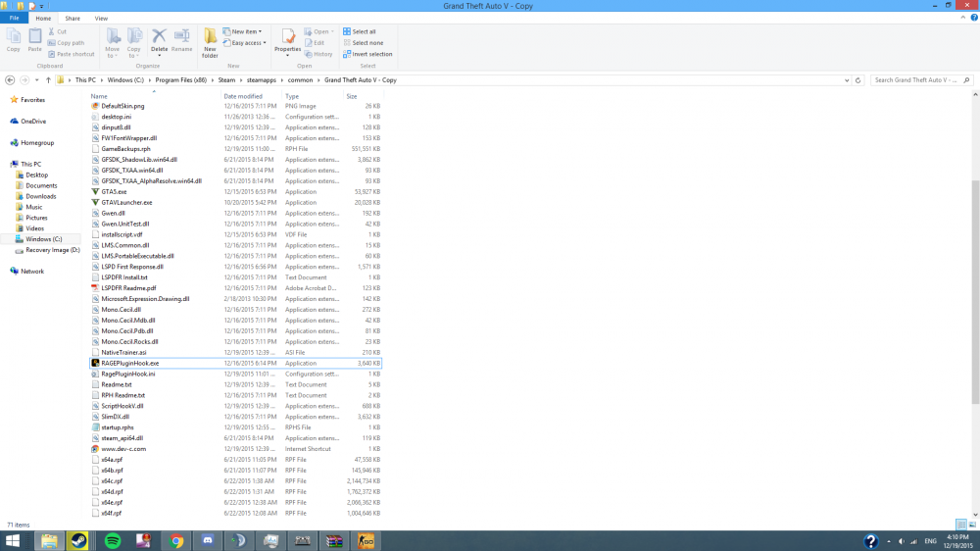
Task: Click Invert selection in ribbon
Action: click(x=367, y=54)
